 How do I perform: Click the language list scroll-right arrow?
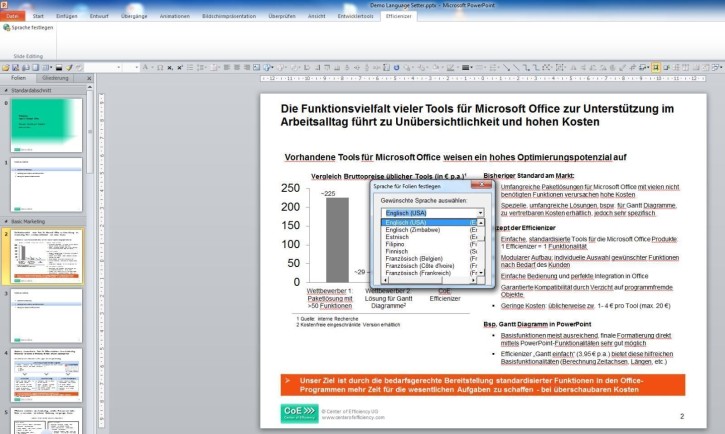474,280
